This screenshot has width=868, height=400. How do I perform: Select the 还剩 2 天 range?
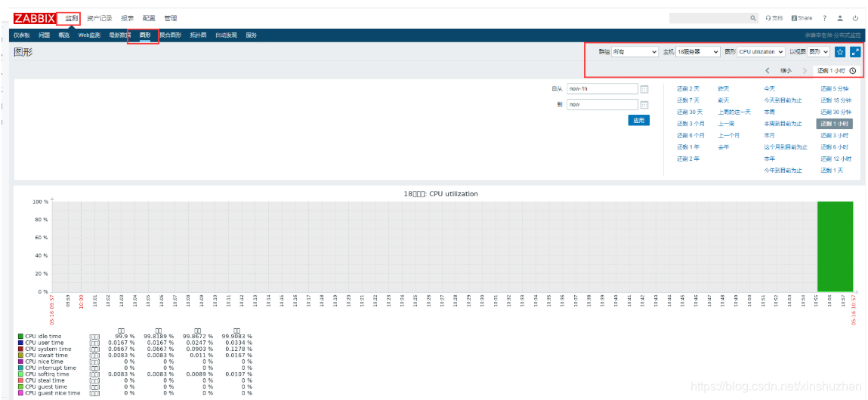pyautogui.click(x=688, y=88)
